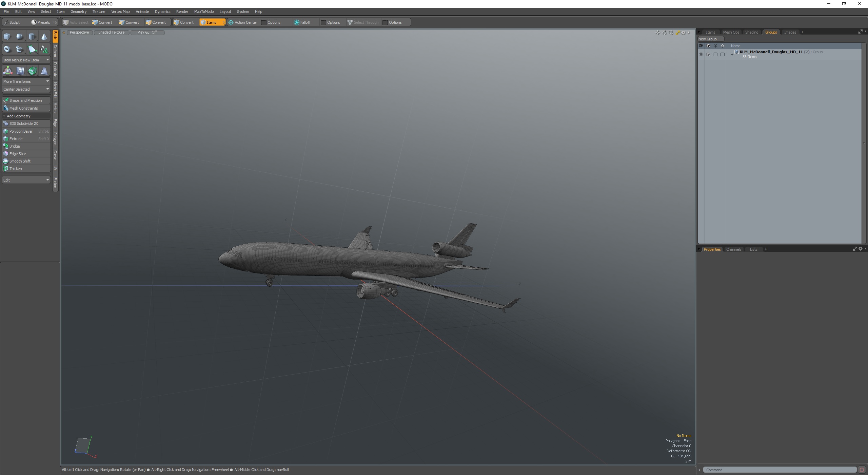Click Mesh Constraints button
This screenshot has height=475, width=868.
pos(26,108)
